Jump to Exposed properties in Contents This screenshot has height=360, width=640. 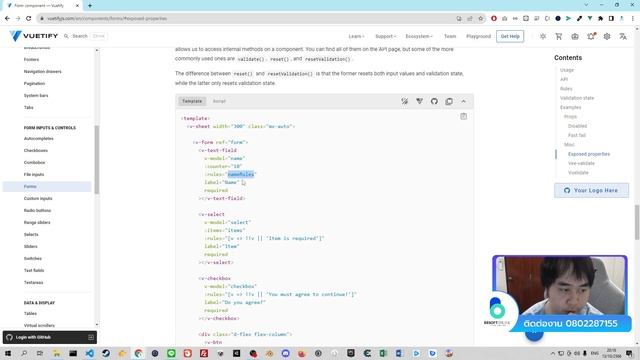(x=589, y=154)
